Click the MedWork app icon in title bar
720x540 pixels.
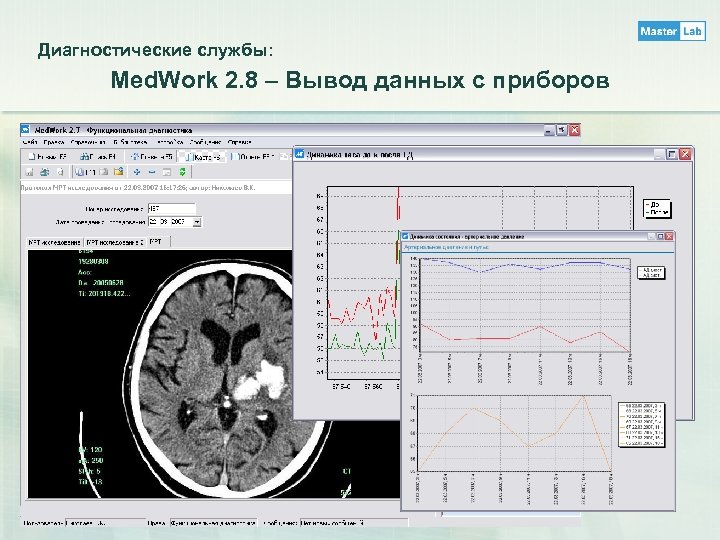(x=26, y=130)
